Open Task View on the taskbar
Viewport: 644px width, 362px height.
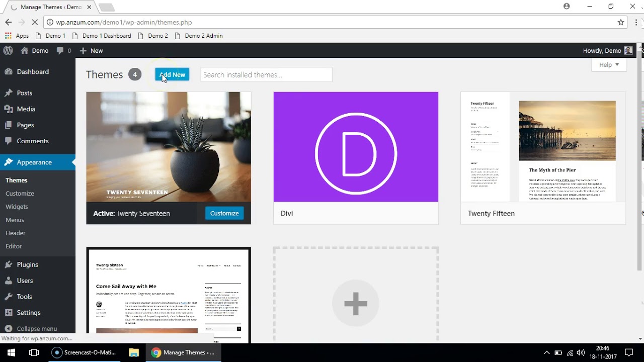[34, 352]
